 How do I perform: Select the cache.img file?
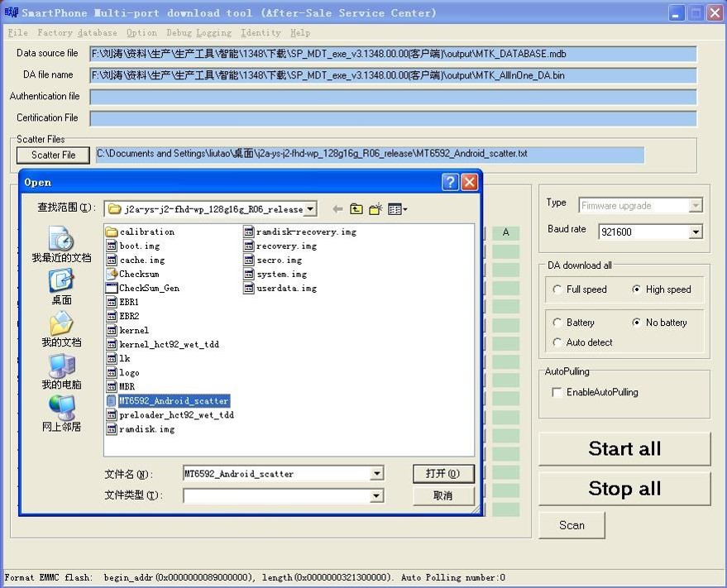(x=136, y=260)
